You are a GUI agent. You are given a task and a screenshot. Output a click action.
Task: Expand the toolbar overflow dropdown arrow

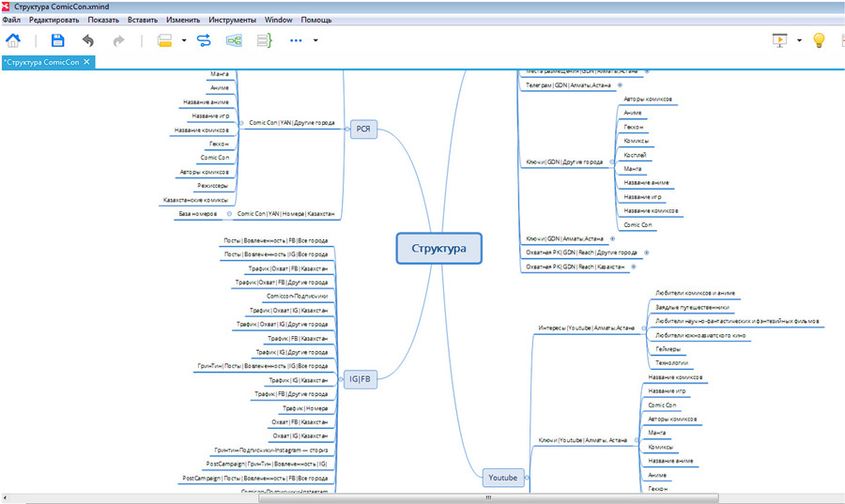coord(315,40)
